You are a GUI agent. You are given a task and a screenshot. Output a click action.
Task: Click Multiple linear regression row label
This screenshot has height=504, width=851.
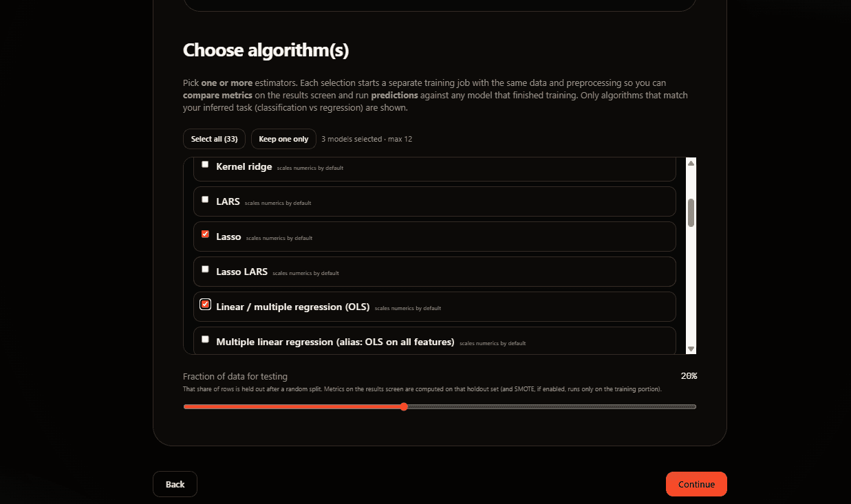[335, 342]
